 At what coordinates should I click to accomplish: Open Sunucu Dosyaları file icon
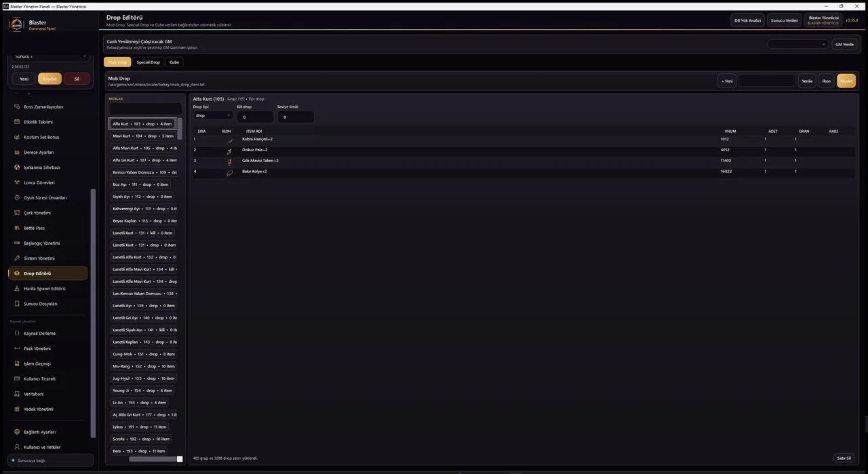(x=17, y=304)
